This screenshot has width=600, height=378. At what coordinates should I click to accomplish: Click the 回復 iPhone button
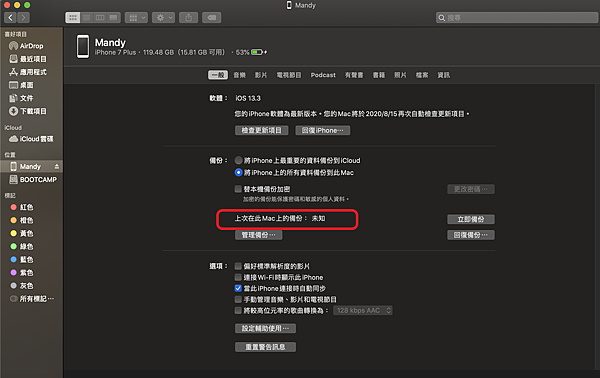point(323,130)
